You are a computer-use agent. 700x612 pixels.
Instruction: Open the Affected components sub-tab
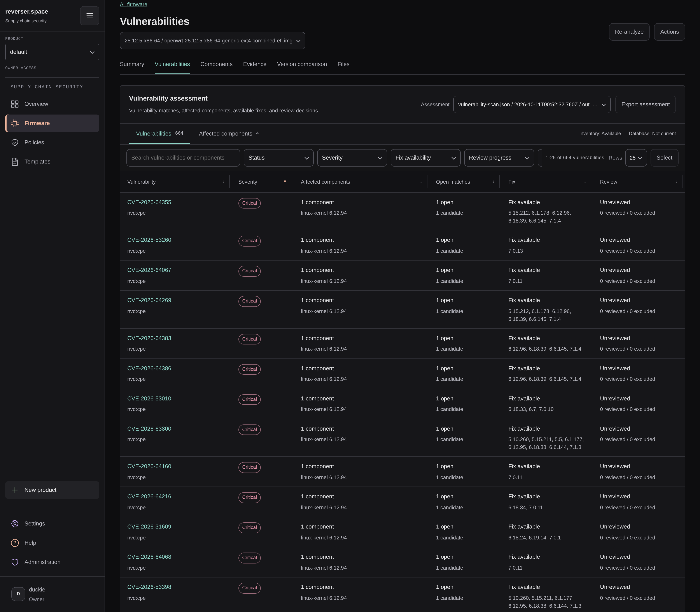tap(229, 134)
